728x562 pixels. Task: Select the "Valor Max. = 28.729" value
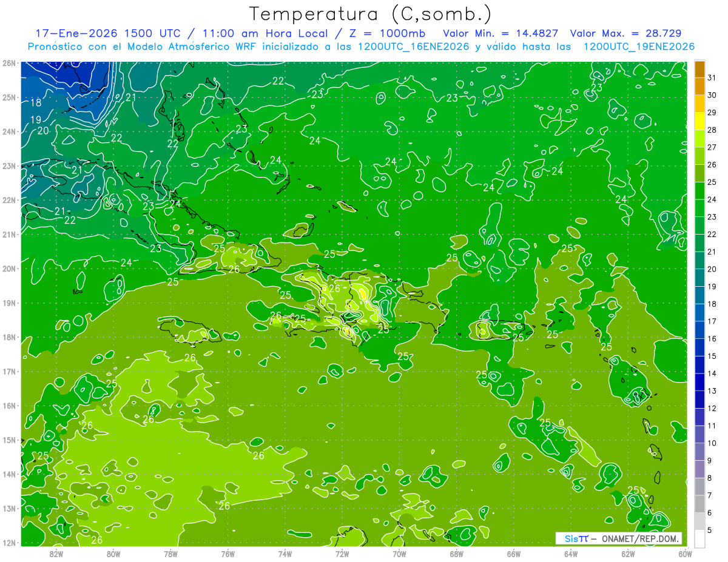pyautogui.click(x=627, y=33)
